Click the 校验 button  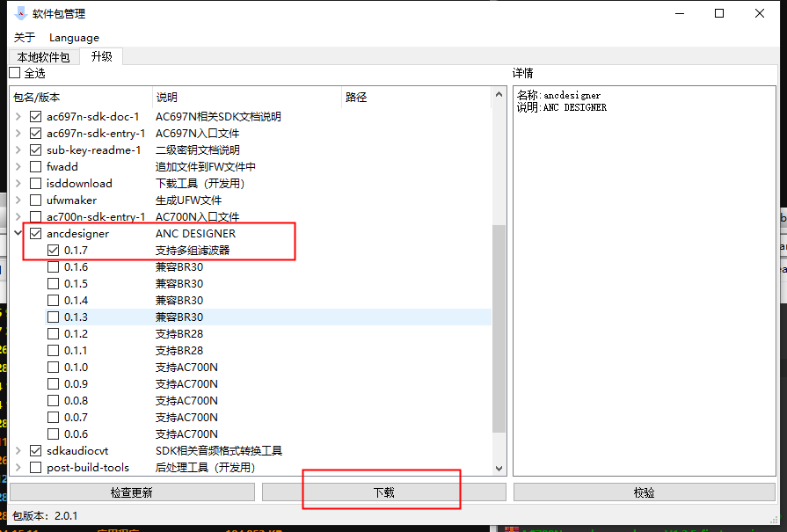coord(644,492)
